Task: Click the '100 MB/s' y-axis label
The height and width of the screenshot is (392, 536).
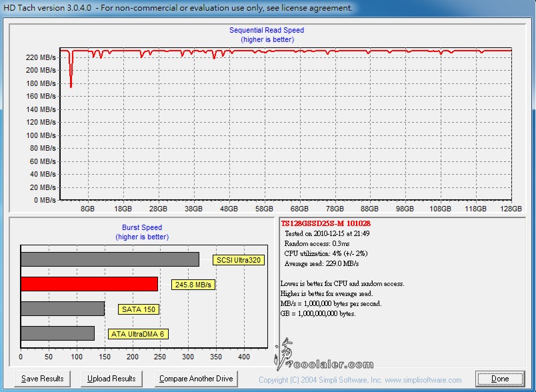Action: point(41,135)
